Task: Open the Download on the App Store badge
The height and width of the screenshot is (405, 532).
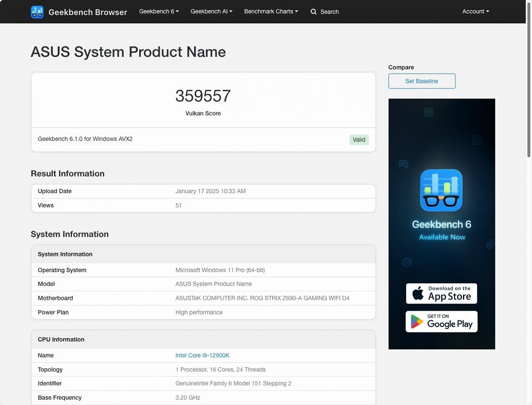Action: coord(441,294)
